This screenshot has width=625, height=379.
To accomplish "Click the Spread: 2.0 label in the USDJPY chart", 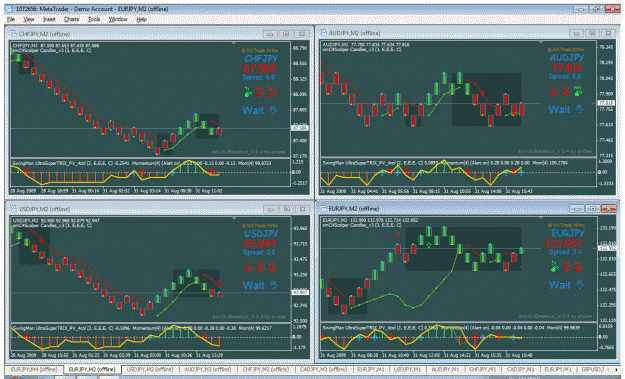I will coord(259,253).
